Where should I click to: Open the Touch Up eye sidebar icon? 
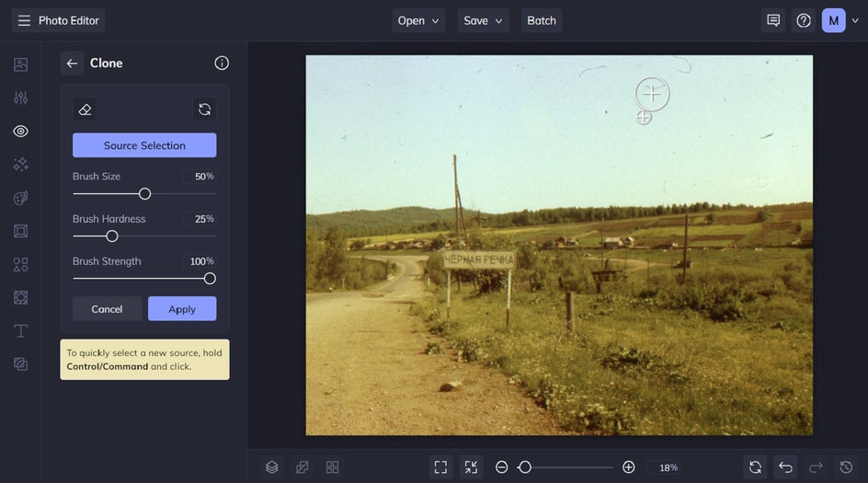(20, 132)
